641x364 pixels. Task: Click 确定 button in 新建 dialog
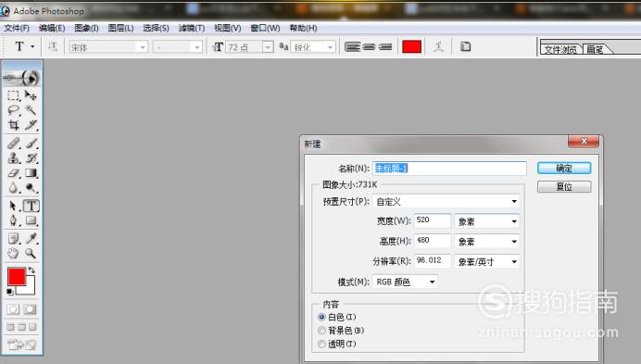(564, 168)
